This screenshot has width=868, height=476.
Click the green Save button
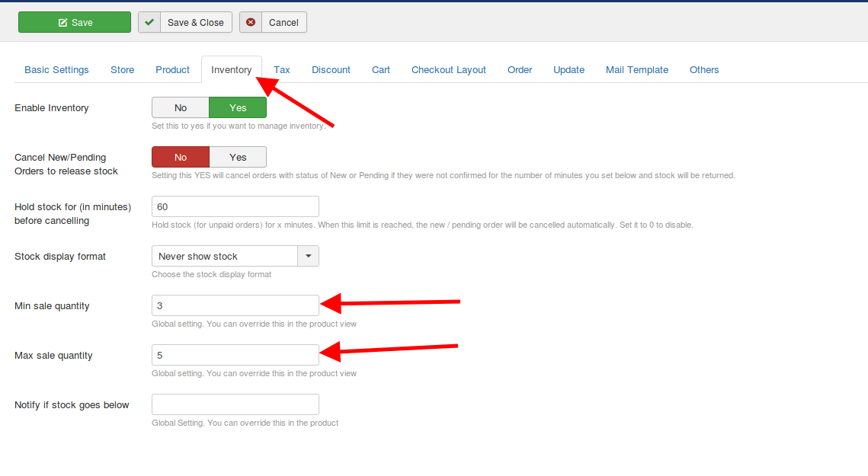pyautogui.click(x=75, y=22)
